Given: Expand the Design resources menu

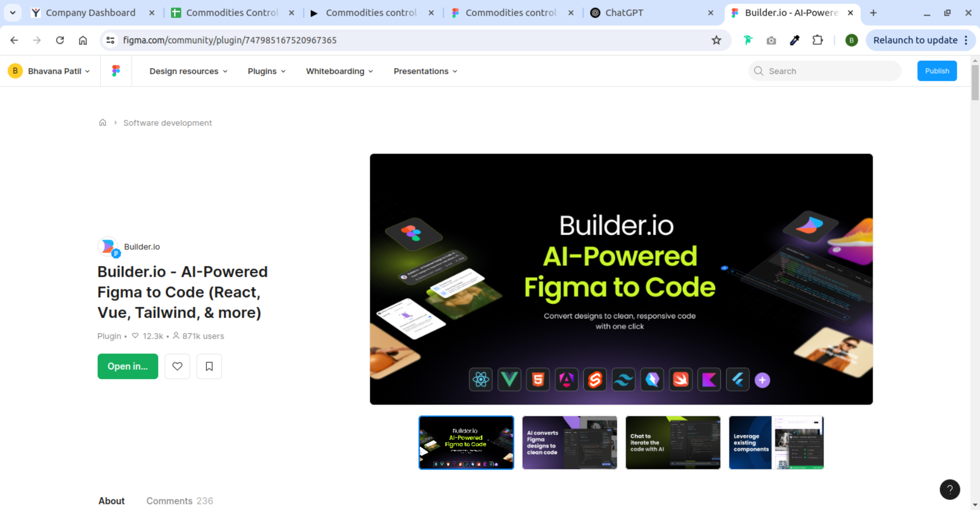Looking at the screenshot, I should pyautogui.click(x=188, y=71).
